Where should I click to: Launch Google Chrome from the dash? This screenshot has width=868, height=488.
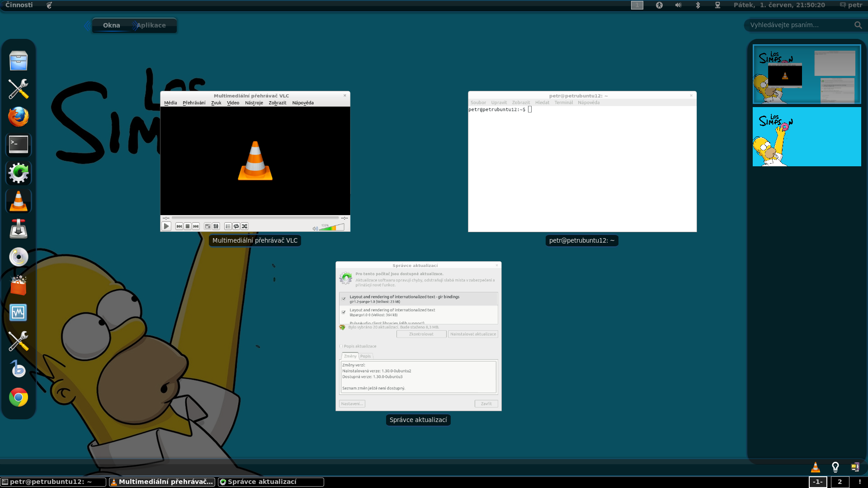pos(19,397)
